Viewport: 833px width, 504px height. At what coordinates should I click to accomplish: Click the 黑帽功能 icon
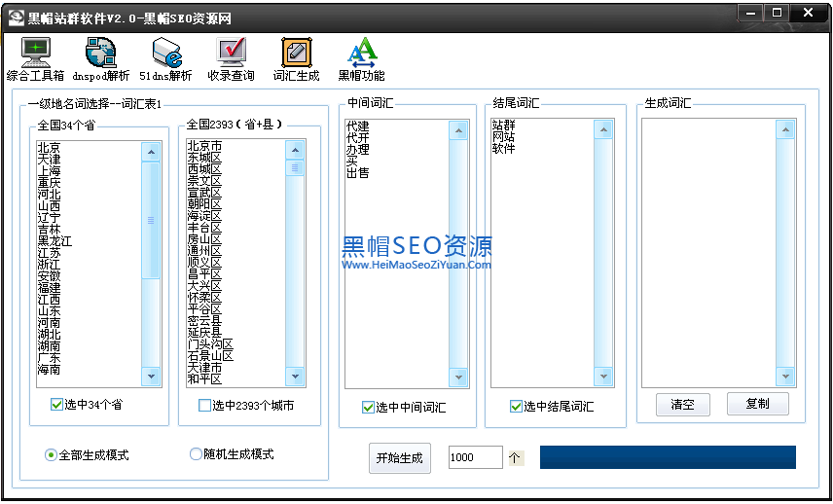click(361, 52)
